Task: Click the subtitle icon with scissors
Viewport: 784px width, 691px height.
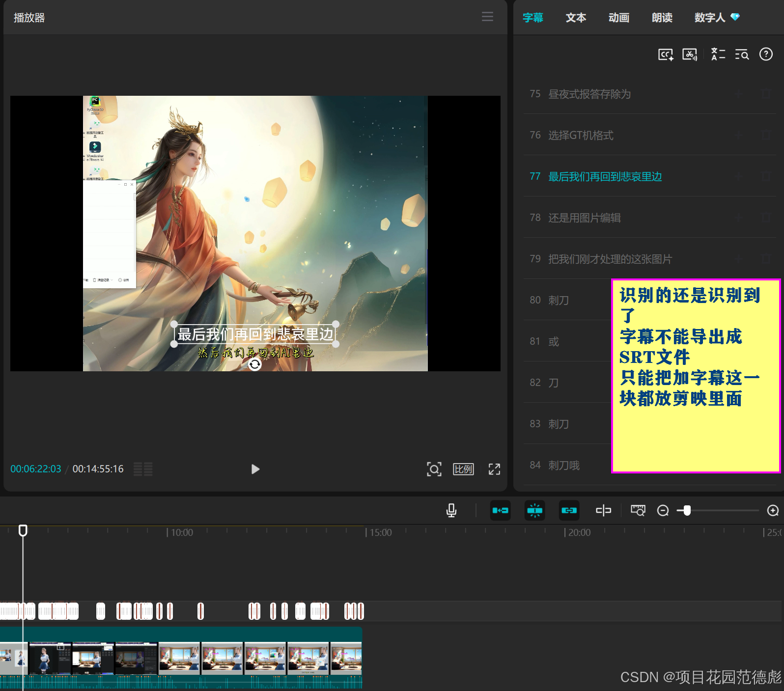Action: (690, 55)
